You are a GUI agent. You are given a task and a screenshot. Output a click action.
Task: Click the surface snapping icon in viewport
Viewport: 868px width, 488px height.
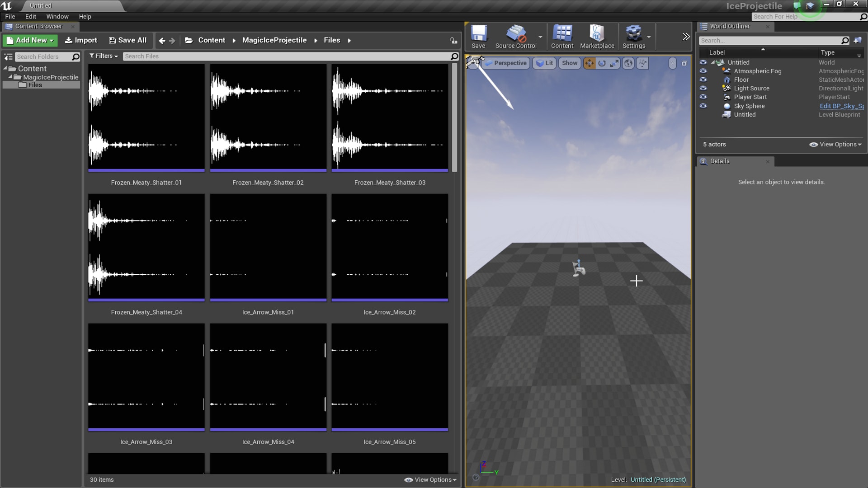click(642, 63)
